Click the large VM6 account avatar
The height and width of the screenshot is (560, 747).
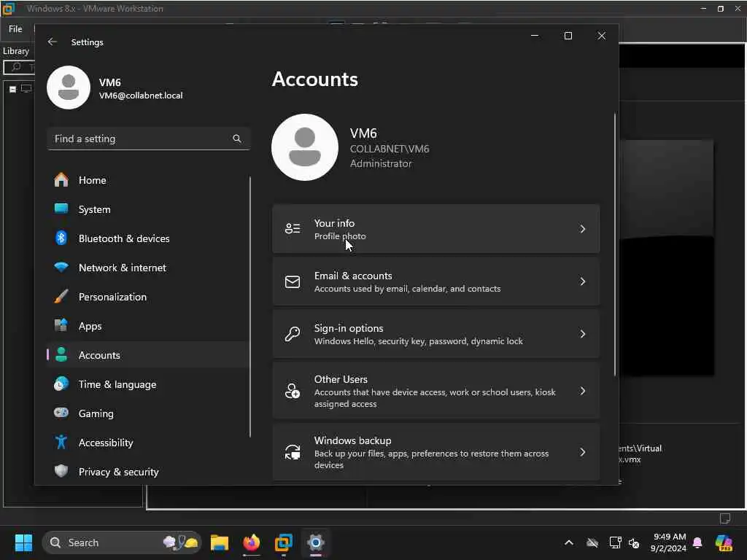[305, 147]
